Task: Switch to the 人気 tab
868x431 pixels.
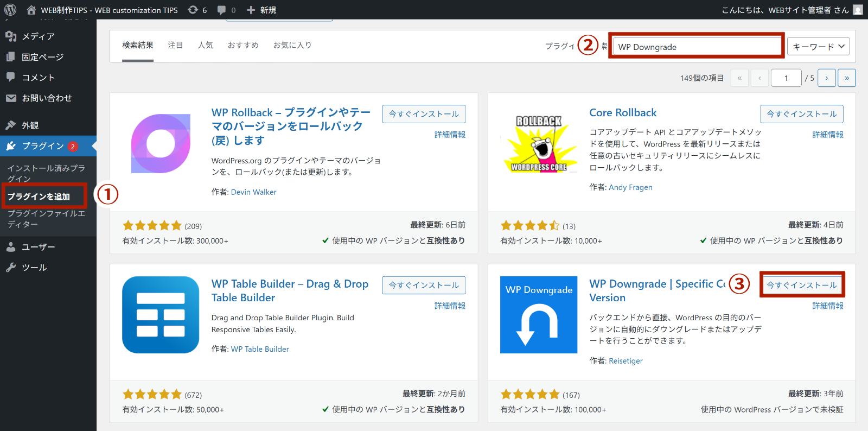Action: pos(205,45)
